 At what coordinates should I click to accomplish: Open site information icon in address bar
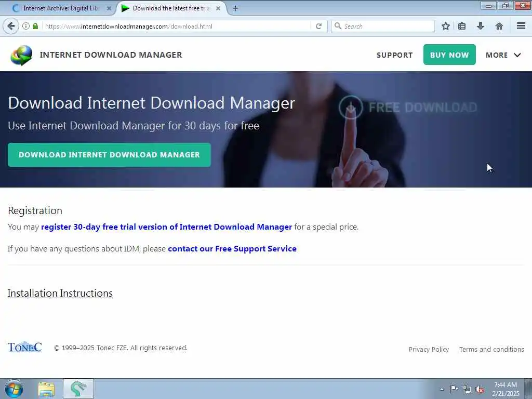[26, 26]
